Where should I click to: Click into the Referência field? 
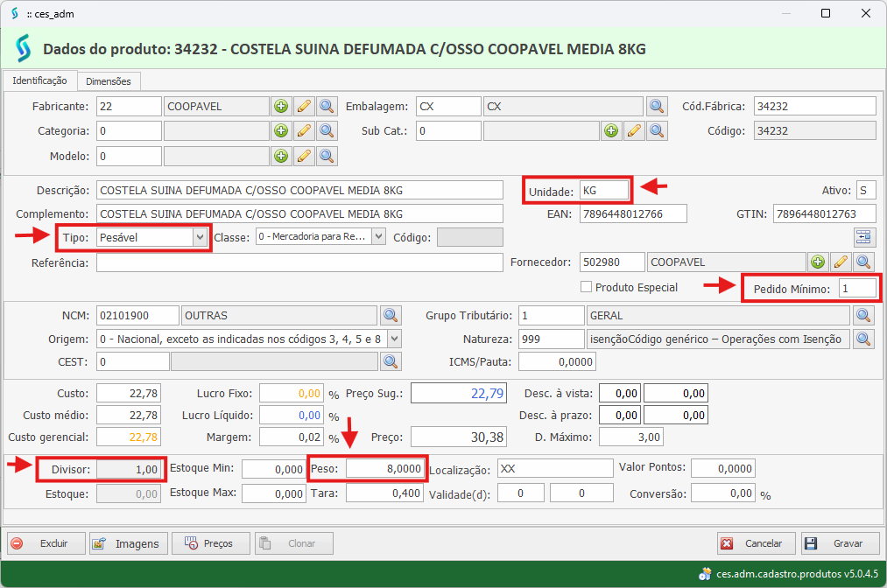coord(299,262)
